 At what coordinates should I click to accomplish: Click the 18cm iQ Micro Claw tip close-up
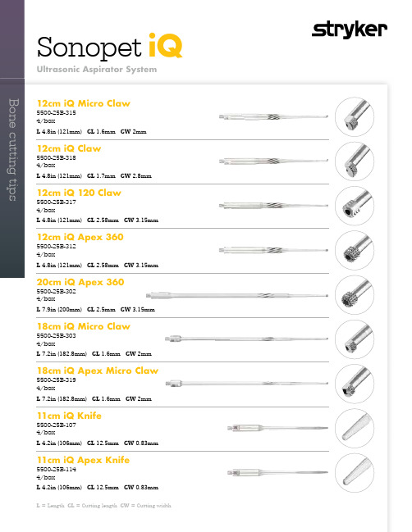[355, 339]
